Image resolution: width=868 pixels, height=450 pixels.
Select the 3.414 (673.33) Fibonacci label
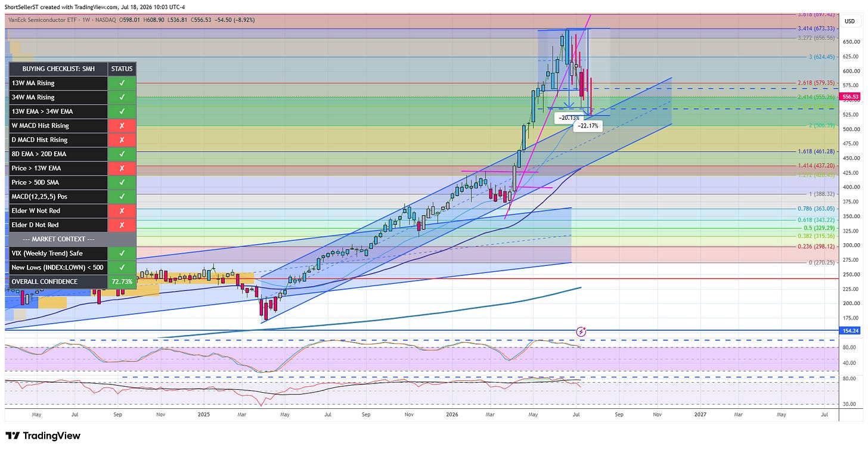817,29
